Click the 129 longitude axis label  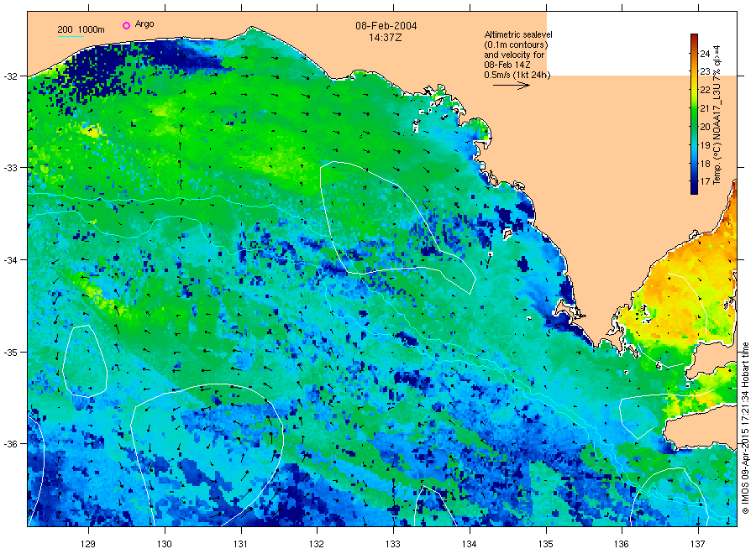click(88, 544)
